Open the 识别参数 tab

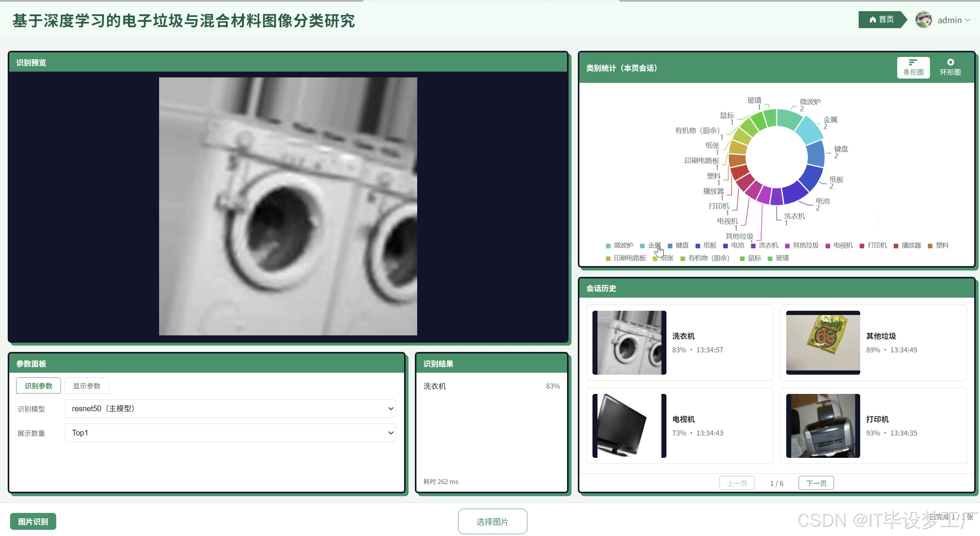[39, 386]
